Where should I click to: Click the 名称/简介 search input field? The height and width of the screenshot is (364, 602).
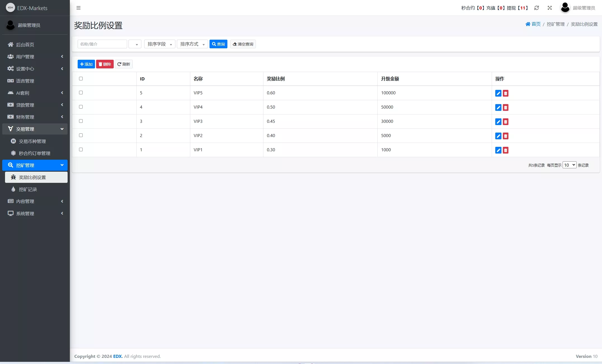click(x=102, y=44)
